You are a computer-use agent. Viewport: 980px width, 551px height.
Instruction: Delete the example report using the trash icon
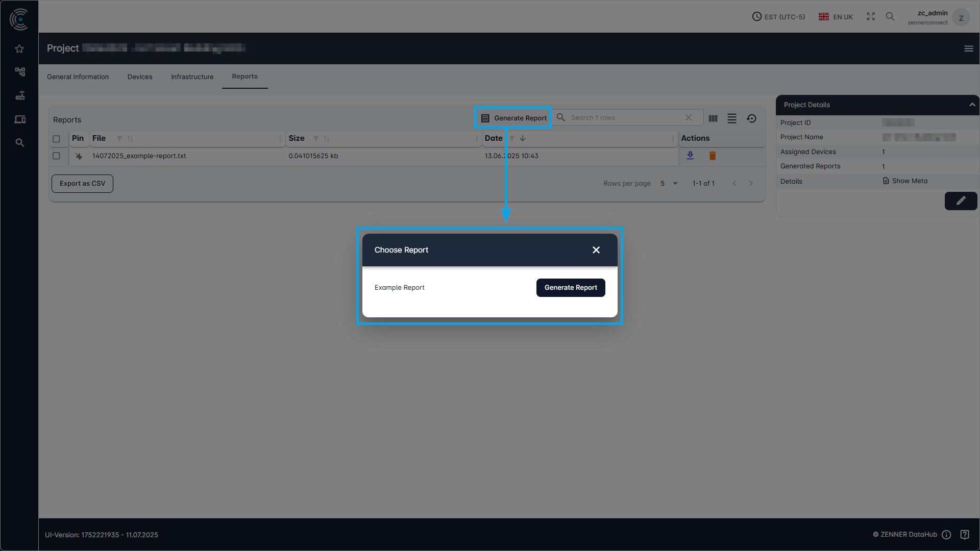pos(713,156)
